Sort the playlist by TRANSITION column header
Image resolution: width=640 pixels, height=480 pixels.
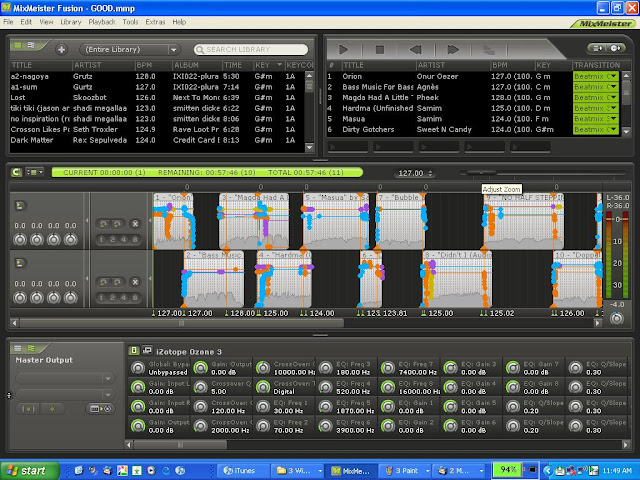(x=596, y=65)
